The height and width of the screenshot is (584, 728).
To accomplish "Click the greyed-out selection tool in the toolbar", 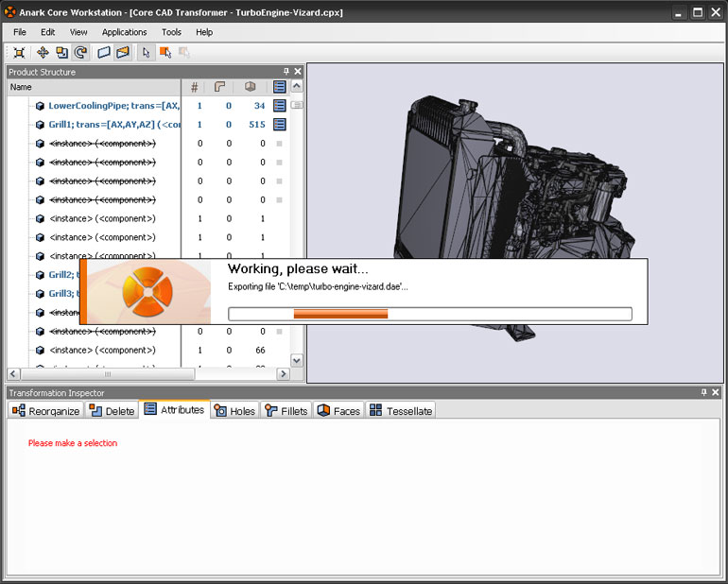I will [x=184, y=53].
